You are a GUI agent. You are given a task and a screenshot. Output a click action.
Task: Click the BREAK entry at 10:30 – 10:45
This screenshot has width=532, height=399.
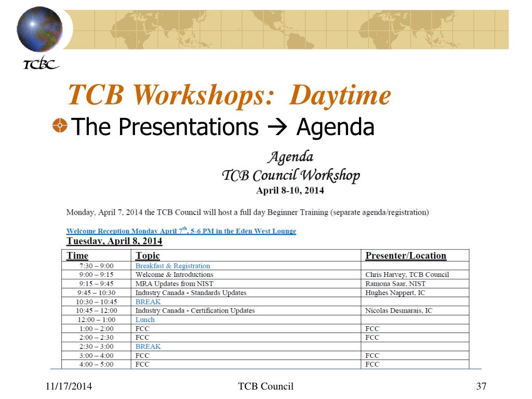point(148,302)
